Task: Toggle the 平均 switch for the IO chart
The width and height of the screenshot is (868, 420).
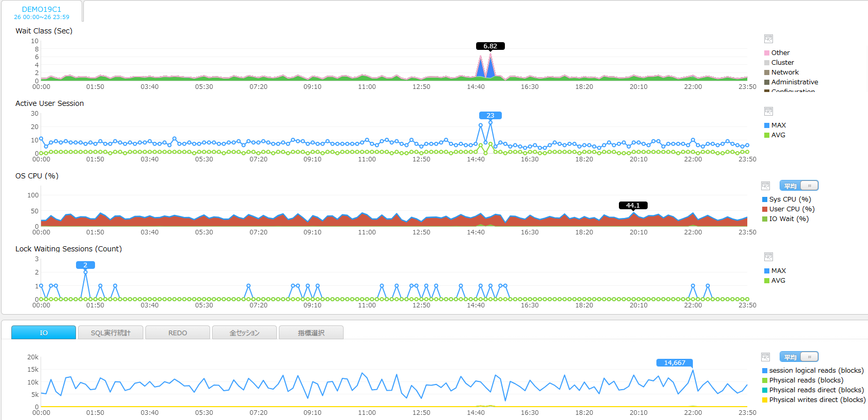Action: click(x=799, y=357)
